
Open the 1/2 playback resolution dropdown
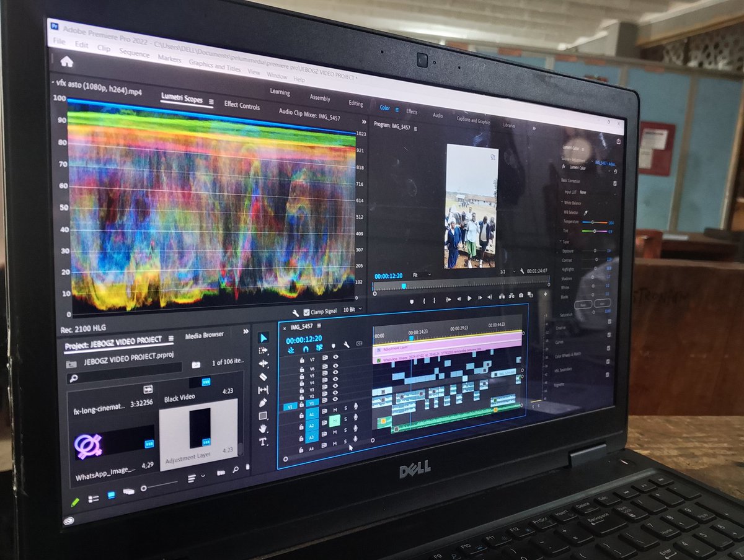(x=507, y=272)
